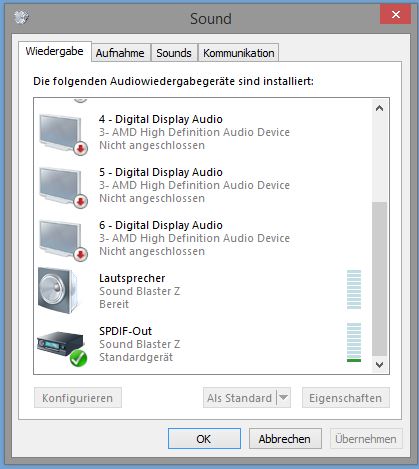Click the Konfigurieren button

[x=78, y=398]
